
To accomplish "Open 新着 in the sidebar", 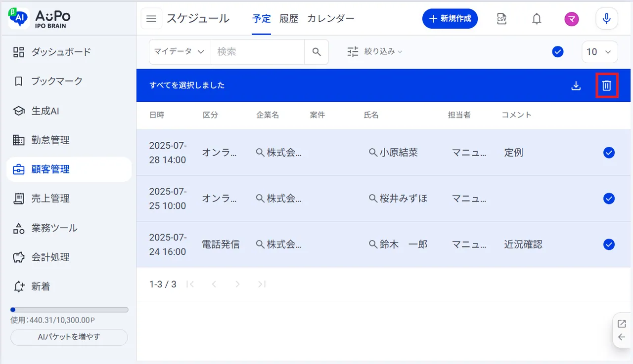I will (69, 286).
